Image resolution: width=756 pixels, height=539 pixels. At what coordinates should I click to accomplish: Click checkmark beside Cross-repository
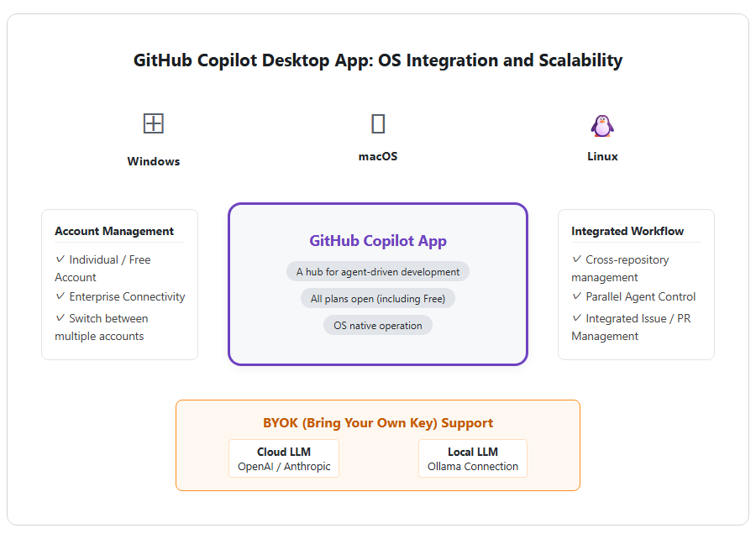point(576,259)
